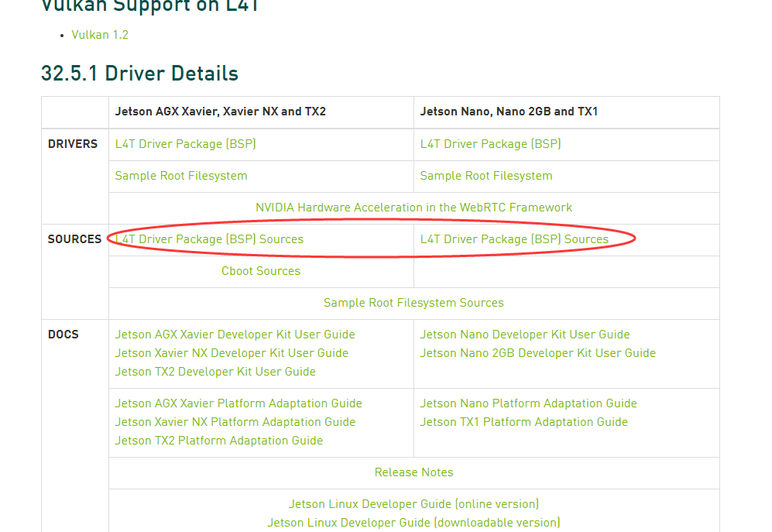This screenshot has width=772, height=532.
Task: Download Jetson Linux Developer Guide downloadable version
Action: coord(413,523)
